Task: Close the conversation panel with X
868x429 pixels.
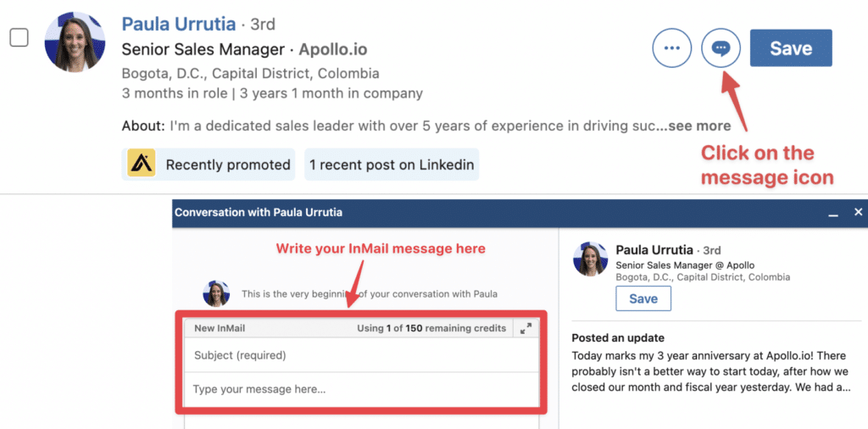Action: [859, 212]
